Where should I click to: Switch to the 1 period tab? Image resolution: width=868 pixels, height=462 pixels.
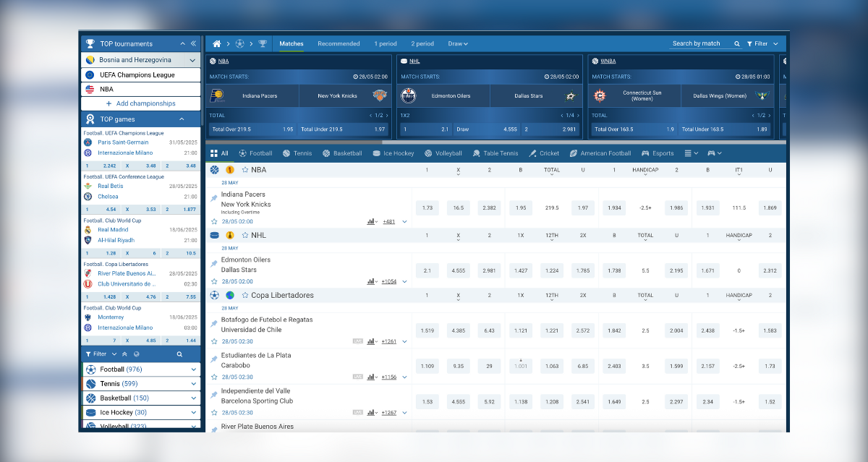386,43
